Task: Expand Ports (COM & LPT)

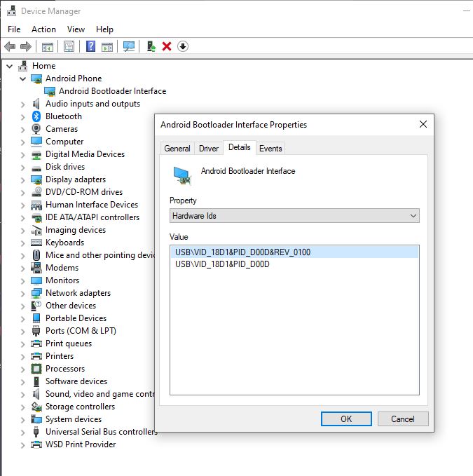Action: click(22, 332)
